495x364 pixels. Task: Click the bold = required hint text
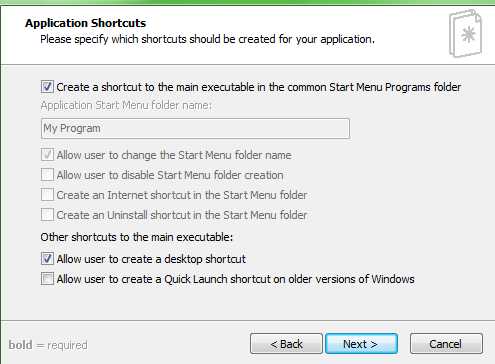coord(48,345)
